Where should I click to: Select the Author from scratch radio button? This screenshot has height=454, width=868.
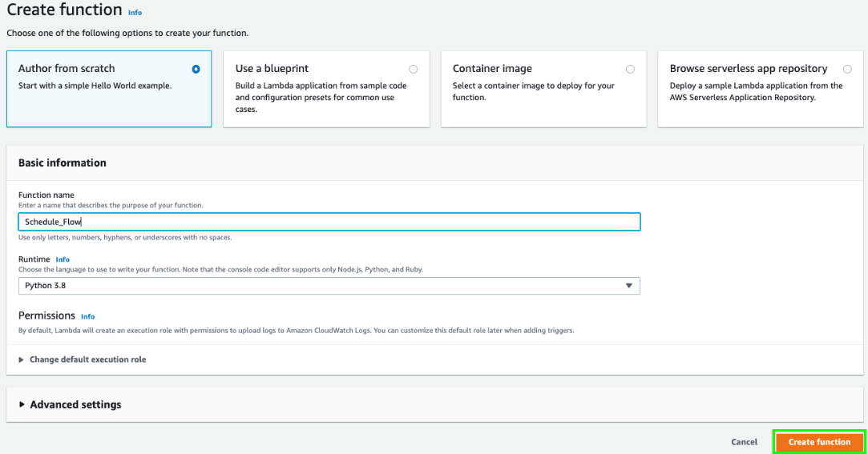[x=196, y=70]
